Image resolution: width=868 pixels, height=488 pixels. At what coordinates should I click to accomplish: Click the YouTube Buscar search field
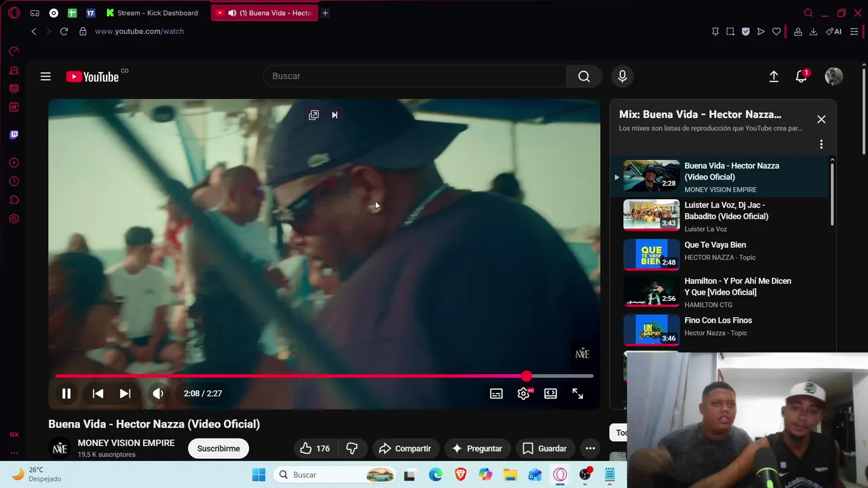coord(414,76)
